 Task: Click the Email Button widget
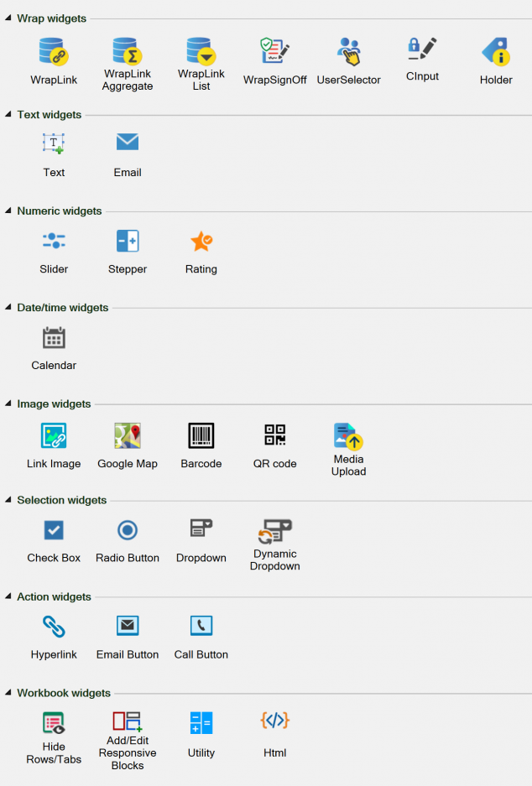pyautogui.click(x=128, y=626)
